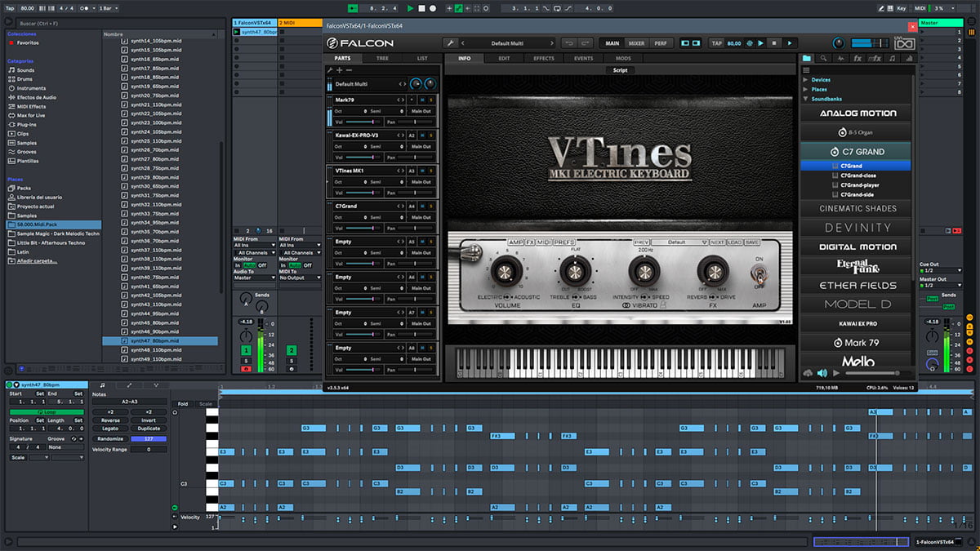This screenshot has width=980, height=551.
Task: Switch to the TREE tab in Falcon
Action: point(382,59)
